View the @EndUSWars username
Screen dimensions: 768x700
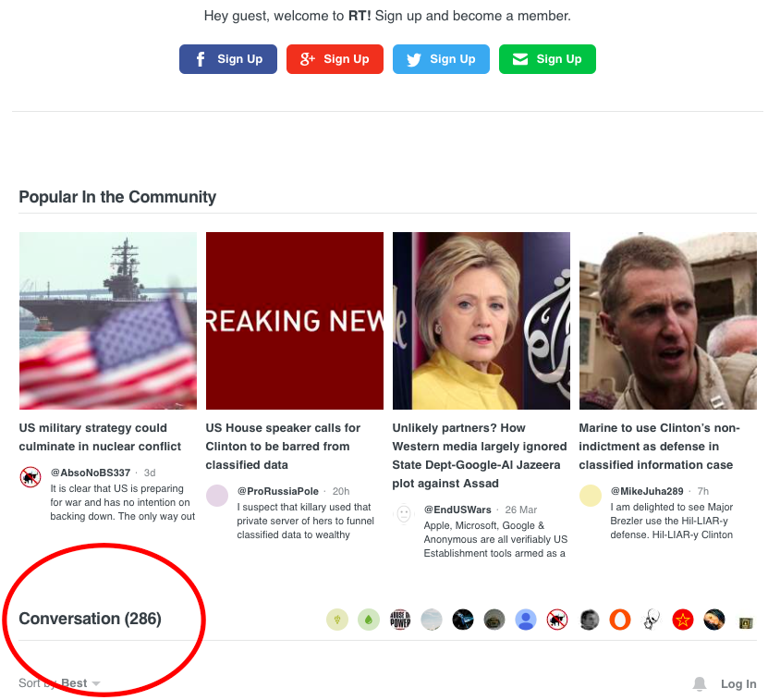pos(457,510)
